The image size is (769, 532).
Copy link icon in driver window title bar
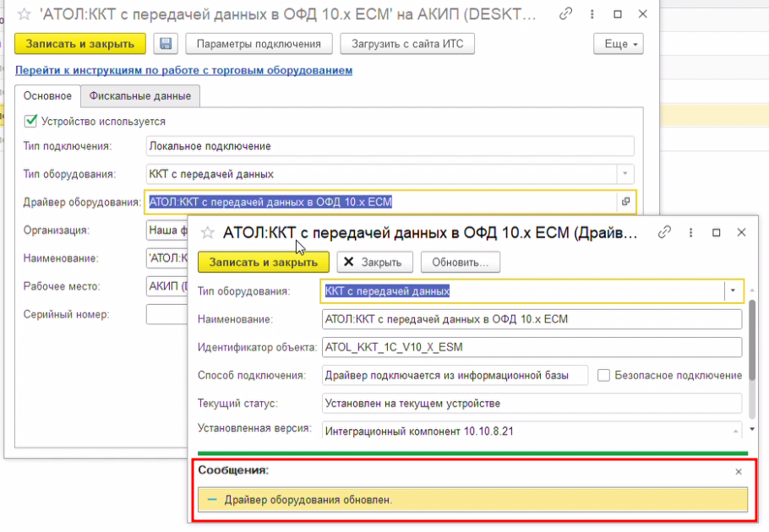tap(664, 232)
